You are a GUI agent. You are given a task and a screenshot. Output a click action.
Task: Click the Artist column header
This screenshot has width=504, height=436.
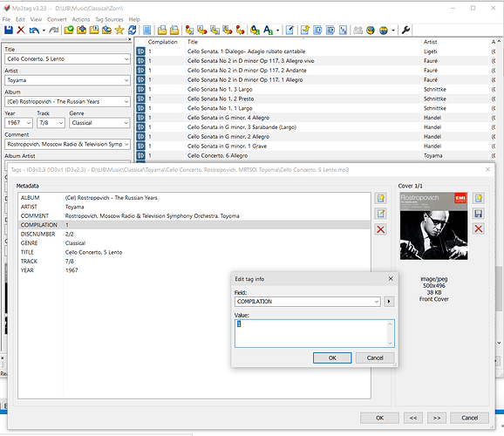point(455,42)
